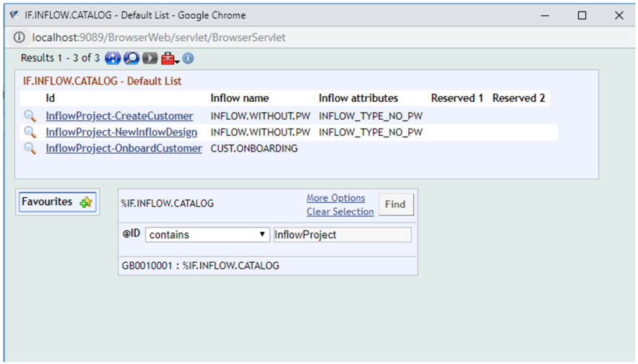This screenshot has height=364, width=638.
Task: Click the site information icon in address bar
Action: coord(19,37)
